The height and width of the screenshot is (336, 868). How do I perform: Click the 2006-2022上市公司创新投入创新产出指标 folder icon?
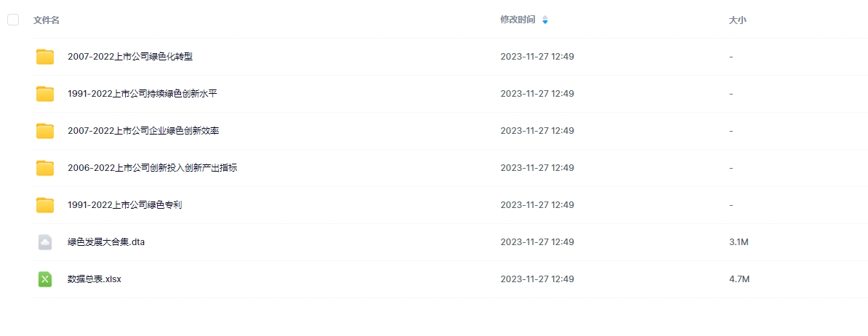click(45, 168)
